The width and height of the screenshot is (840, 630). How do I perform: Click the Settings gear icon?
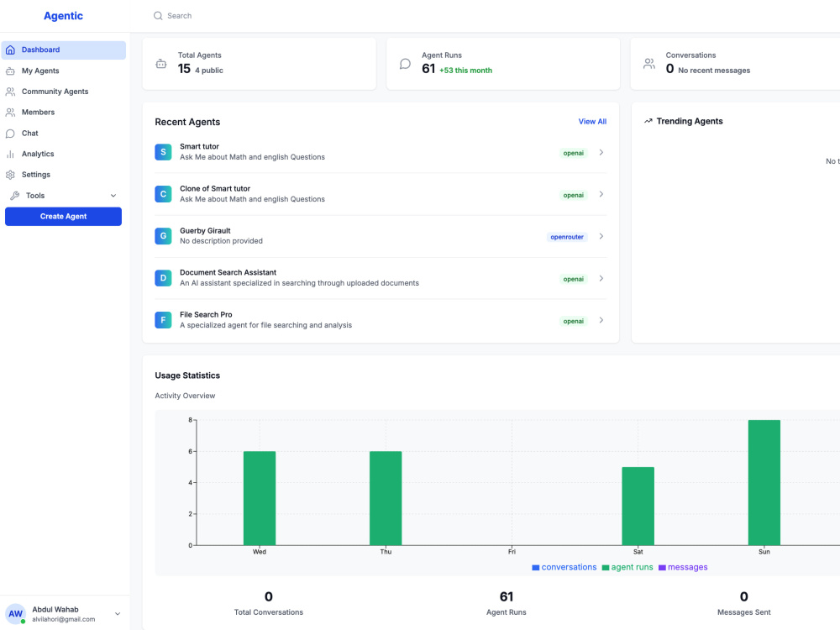[10, 175]
